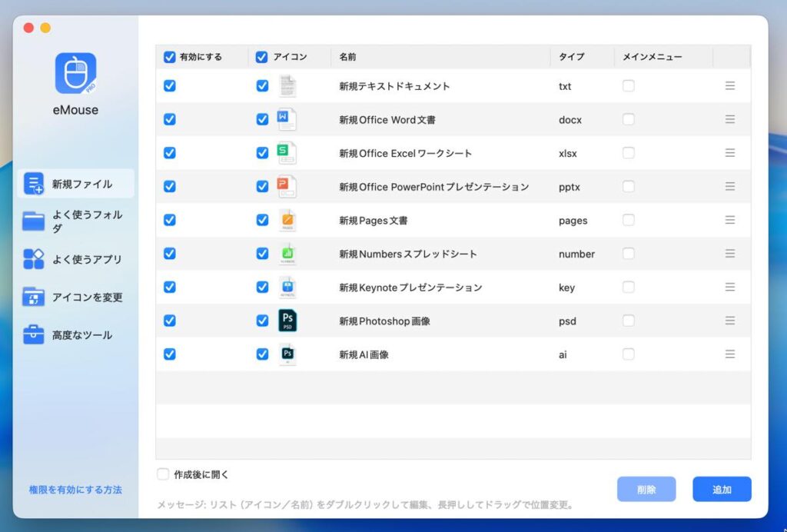The width and height of the screenshot is (787, 532).
Task: Uncheck icon checkbox for 新規AI画像
Action: pyautogui.click(x=262, y=354)
